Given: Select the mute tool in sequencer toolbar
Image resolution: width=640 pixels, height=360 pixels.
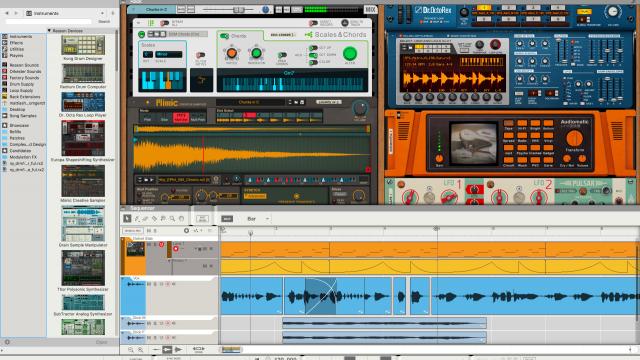Looking at the screenshot, I should 163,219.
